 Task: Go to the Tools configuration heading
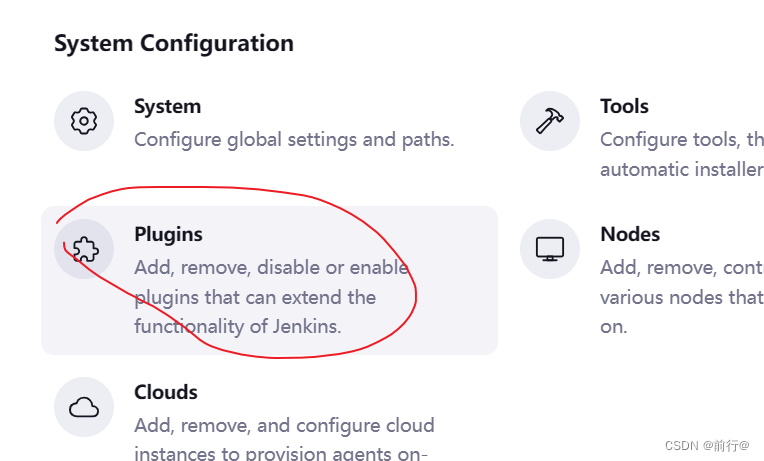(x=624, y=107)
